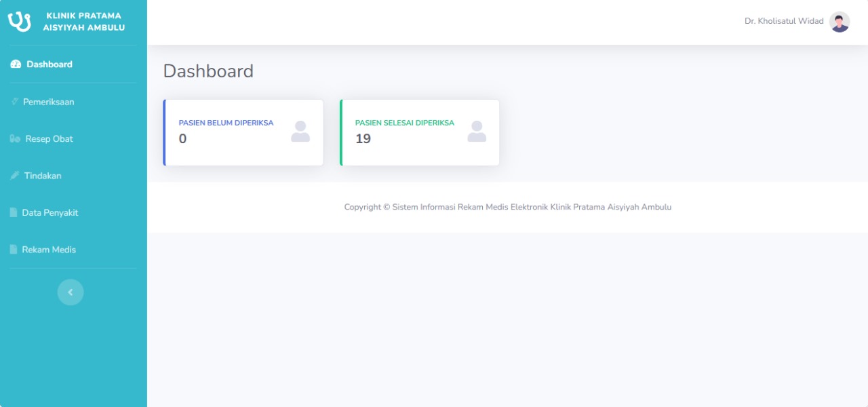Click the doctor profile avatar picture
868x407 pixels.
pos(840,22)
